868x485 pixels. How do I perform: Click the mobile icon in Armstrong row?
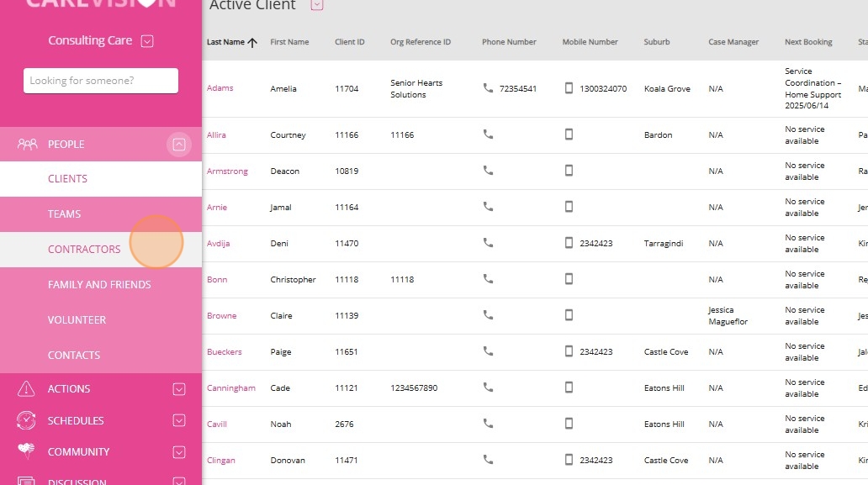coord(569,171)
